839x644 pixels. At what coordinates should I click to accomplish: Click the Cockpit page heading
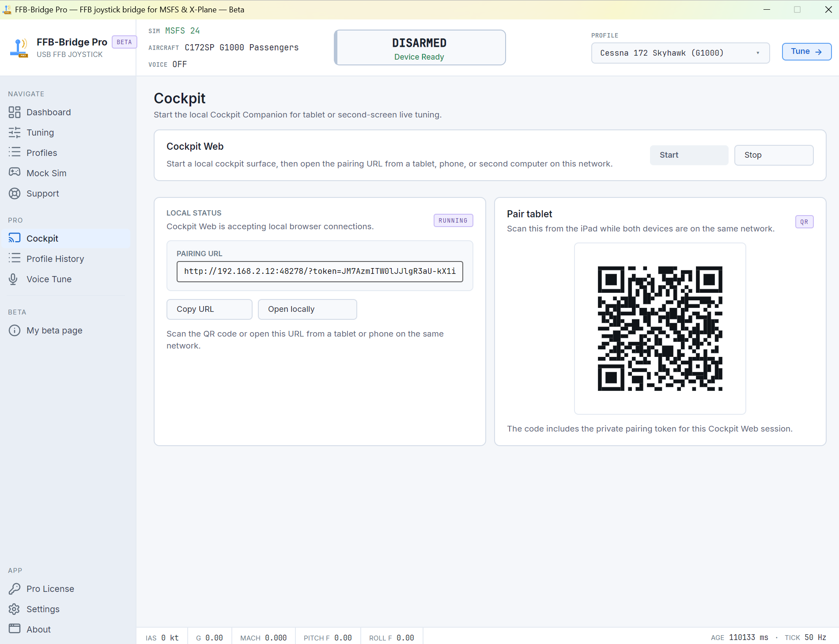(x=180, y=98)
